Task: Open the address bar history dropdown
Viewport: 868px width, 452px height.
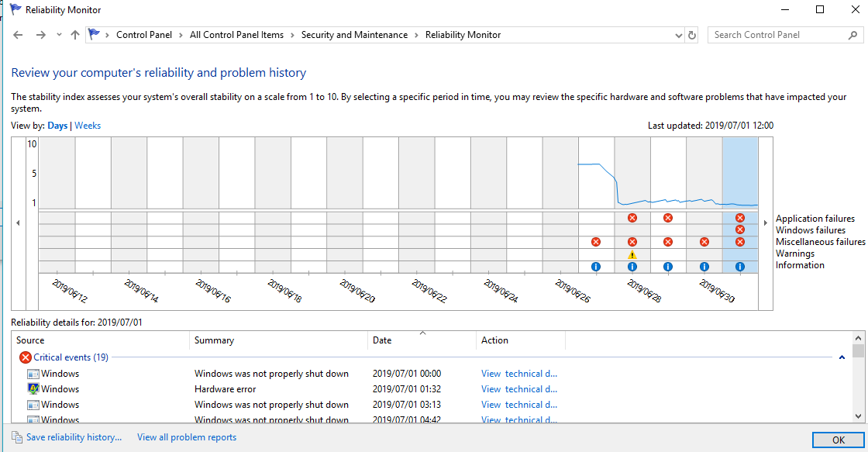Action: point(679,35)
